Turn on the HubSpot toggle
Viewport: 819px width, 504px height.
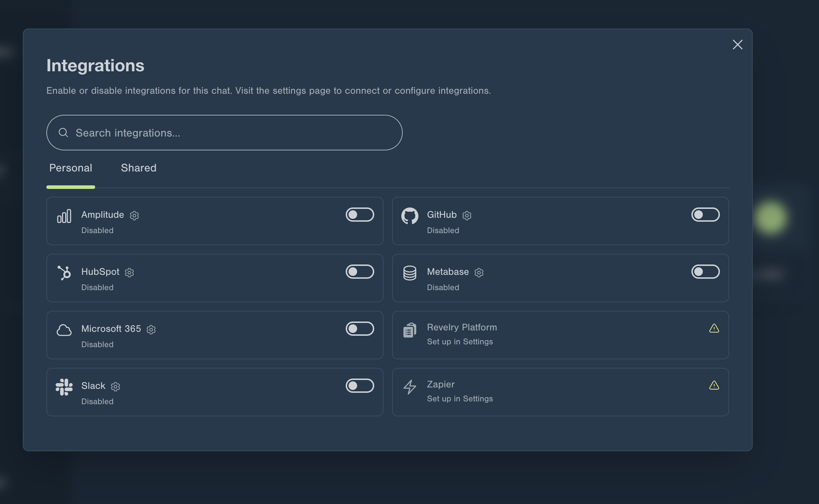[360, 271]
